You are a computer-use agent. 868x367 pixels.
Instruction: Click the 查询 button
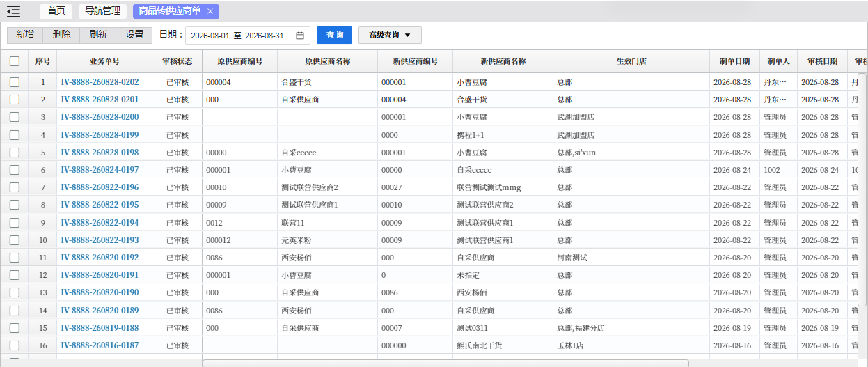click(x=335, y=36)
